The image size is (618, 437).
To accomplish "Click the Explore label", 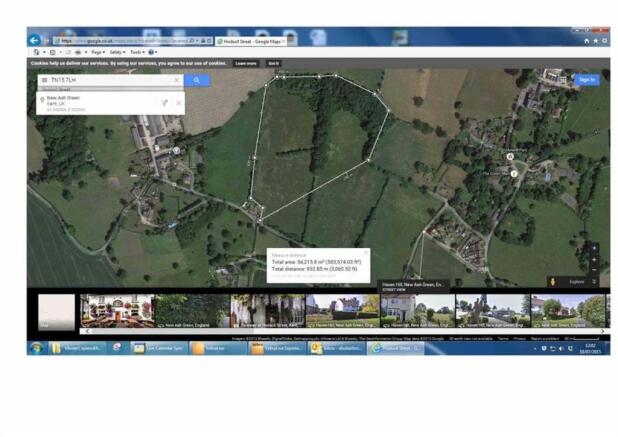I will 577,282.
